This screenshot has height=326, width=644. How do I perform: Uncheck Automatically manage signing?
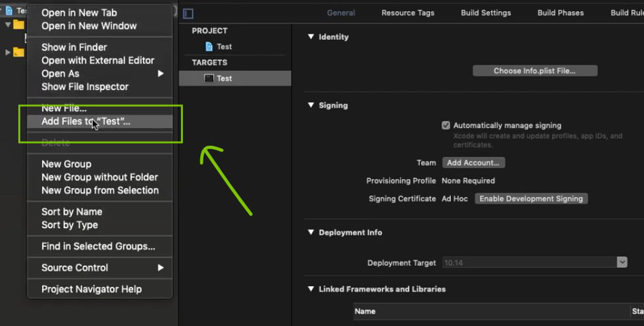coord(446,126)
